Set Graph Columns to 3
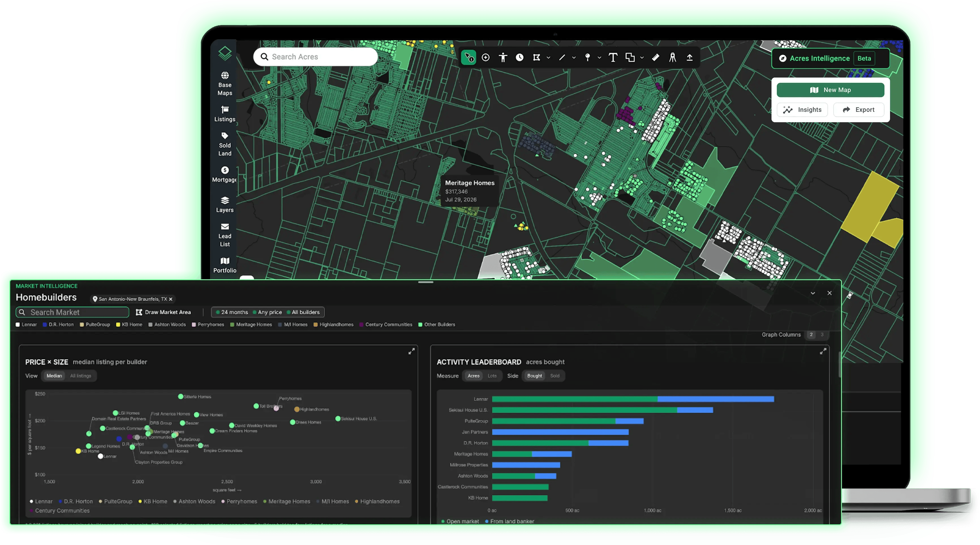 822,335
